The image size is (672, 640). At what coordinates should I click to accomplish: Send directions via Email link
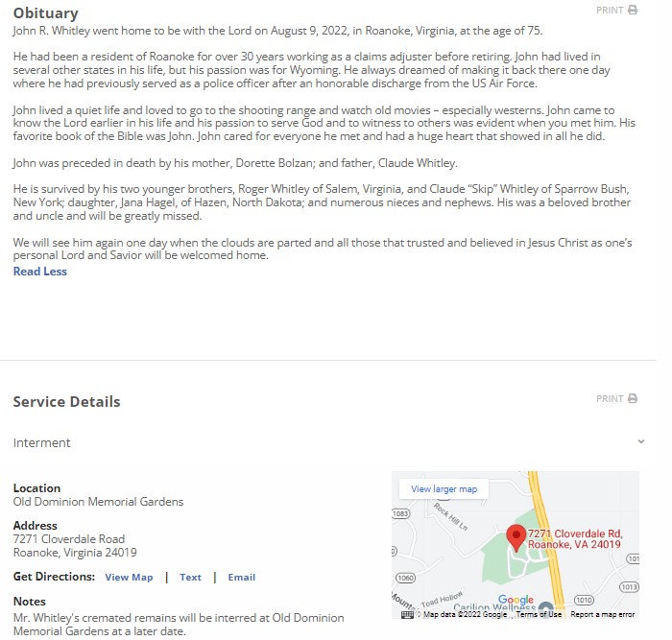(241, 578)
